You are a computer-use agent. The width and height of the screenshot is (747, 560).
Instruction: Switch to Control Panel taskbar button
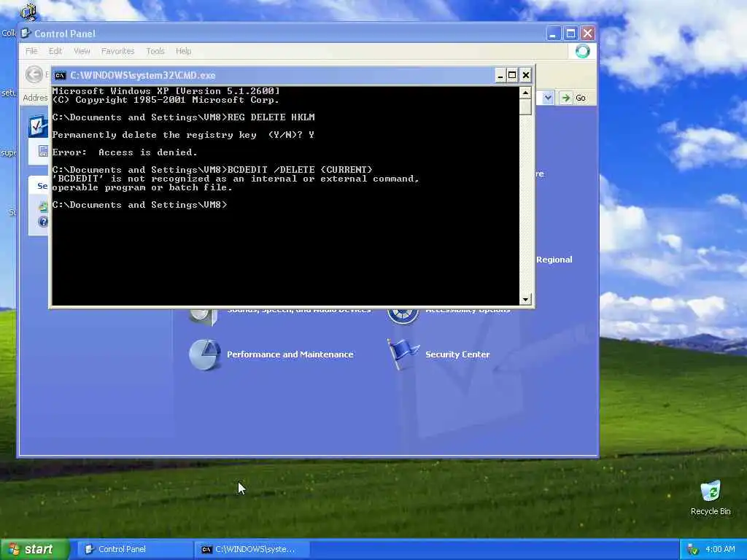pos(133,549)
